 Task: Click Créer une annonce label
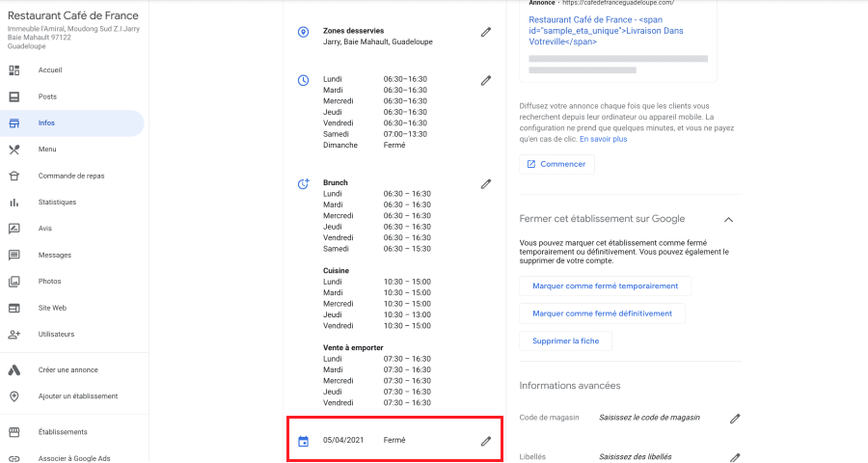68,370
